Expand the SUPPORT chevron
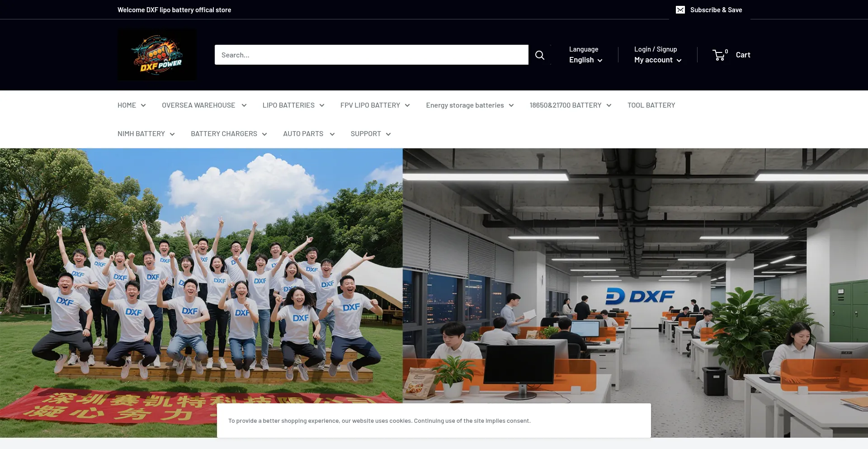 point(388,134)
